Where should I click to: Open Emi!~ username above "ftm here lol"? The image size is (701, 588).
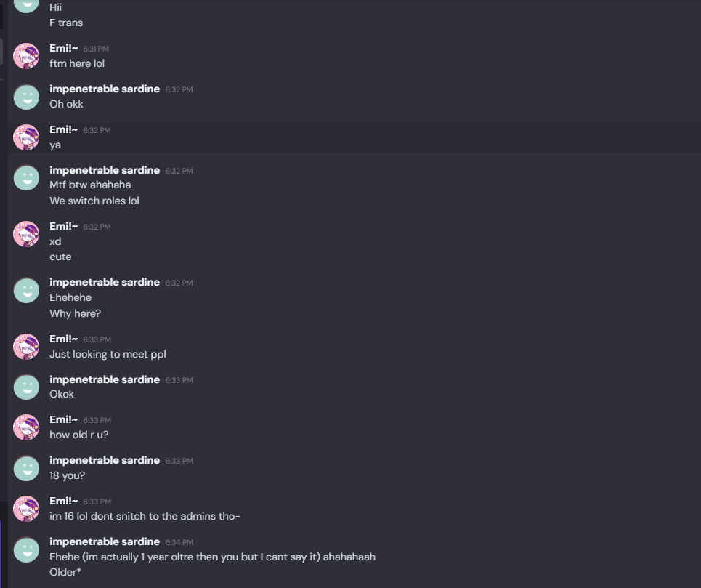point(64,48)
